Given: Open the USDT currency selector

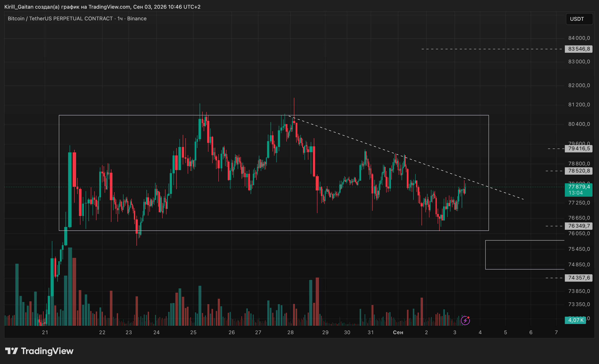Looking at the screenshot, I should pos(579,19).
